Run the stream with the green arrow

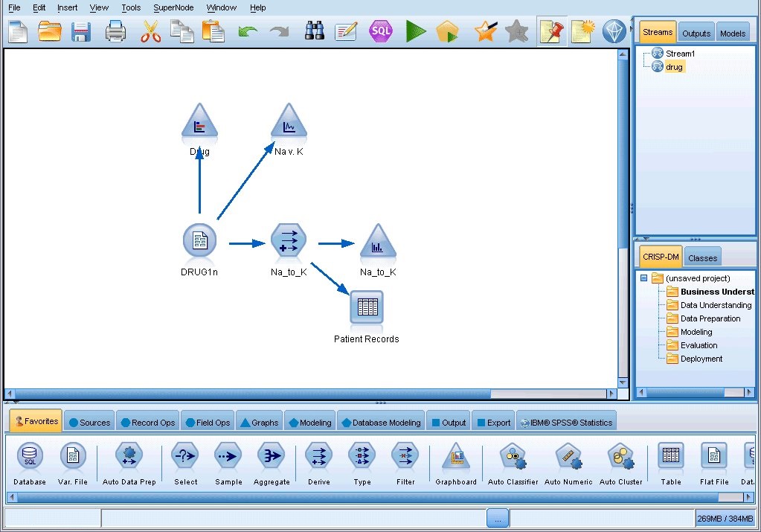(416, 31)
